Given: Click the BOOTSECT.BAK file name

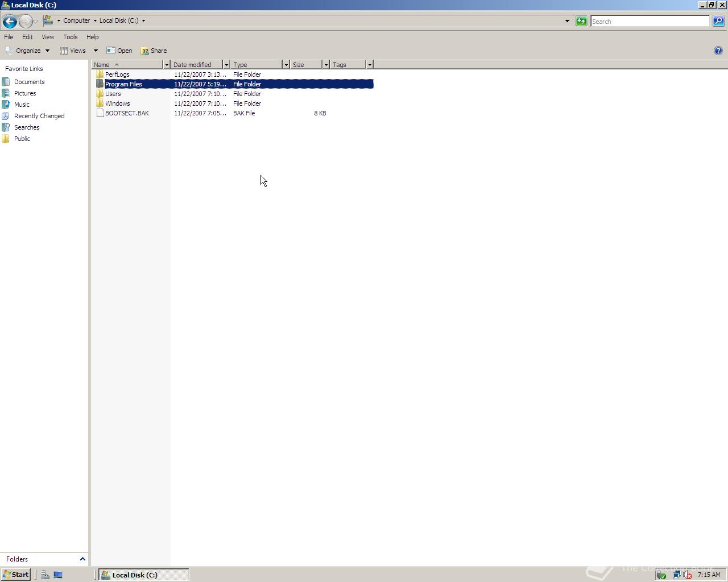Looking at the screenshot, I should [127, 113].
